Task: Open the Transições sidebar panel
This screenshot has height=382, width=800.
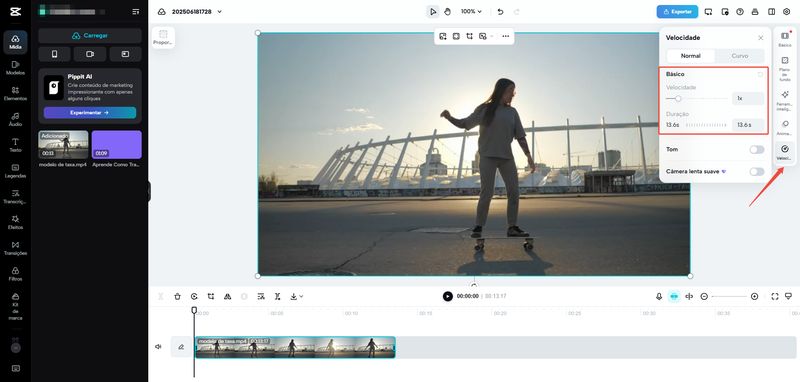Action: point(15,248)
